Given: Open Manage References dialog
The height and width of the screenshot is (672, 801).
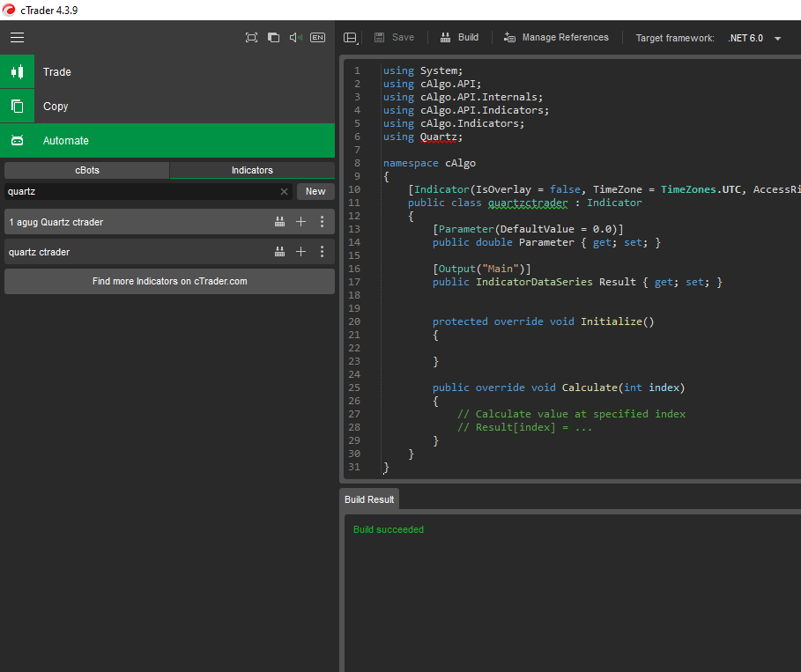Looking at the screenshot, I should (x=556, y=37).
